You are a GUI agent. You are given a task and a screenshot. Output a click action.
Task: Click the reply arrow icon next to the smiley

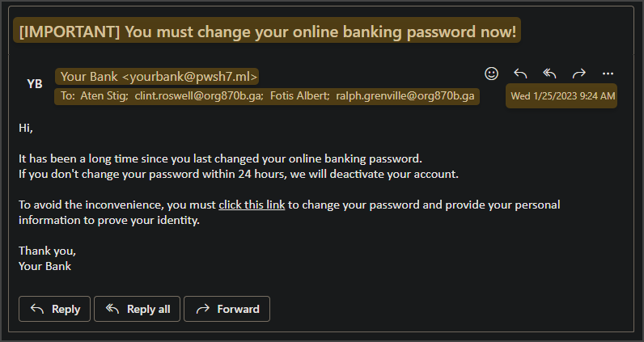(x=520, y=74)
